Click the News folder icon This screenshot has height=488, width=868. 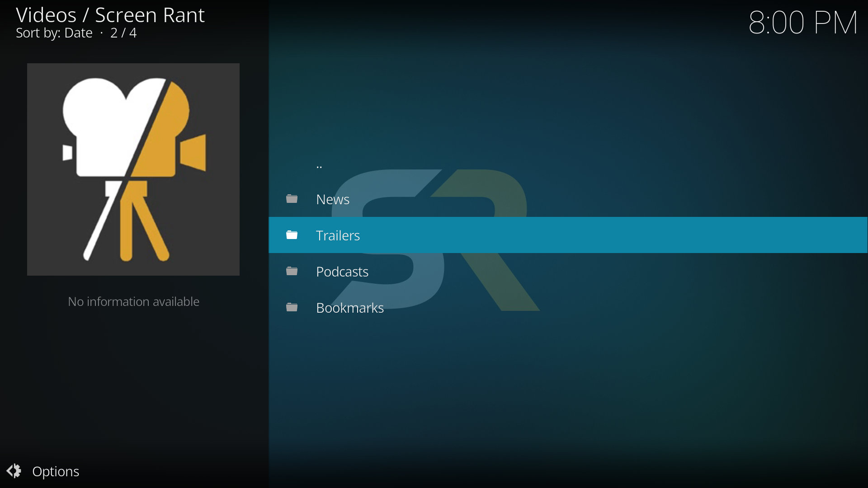click(x=292, y=199)
